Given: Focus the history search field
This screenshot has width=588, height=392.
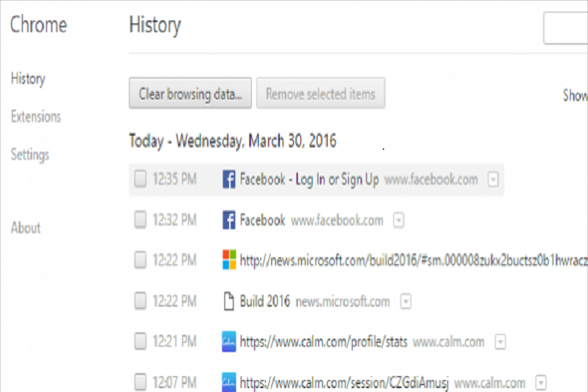Looking at the screenshot, I should click(x=565, y=28).
